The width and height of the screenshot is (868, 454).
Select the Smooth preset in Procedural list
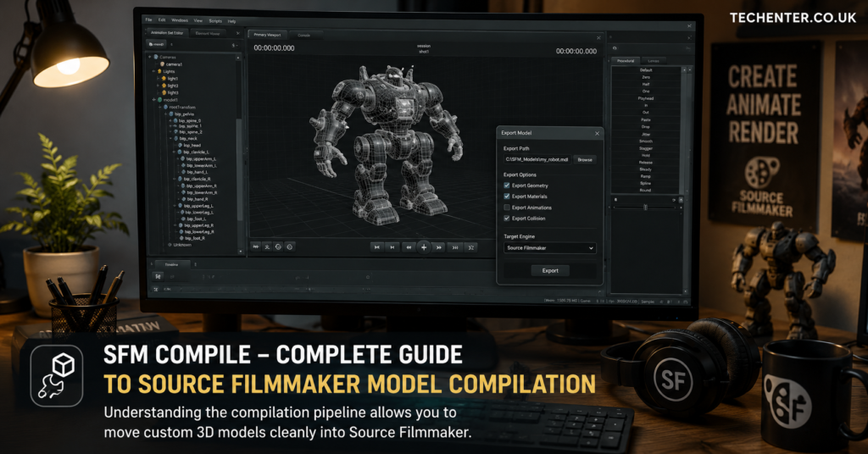pyautogui.click(x=646, y=141)
